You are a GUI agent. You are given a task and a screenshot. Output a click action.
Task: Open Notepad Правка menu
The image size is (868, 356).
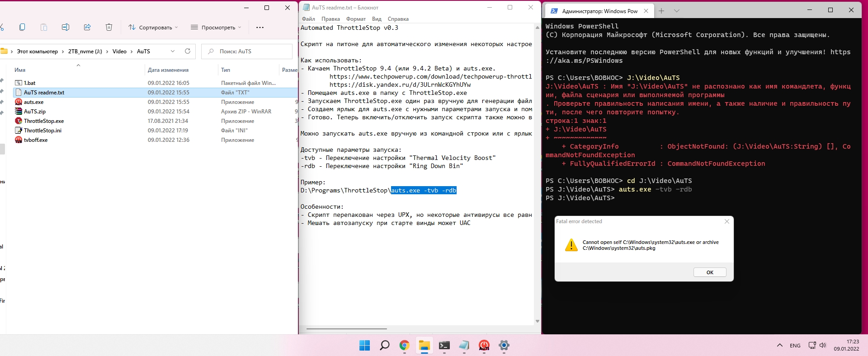click(330, 19)
